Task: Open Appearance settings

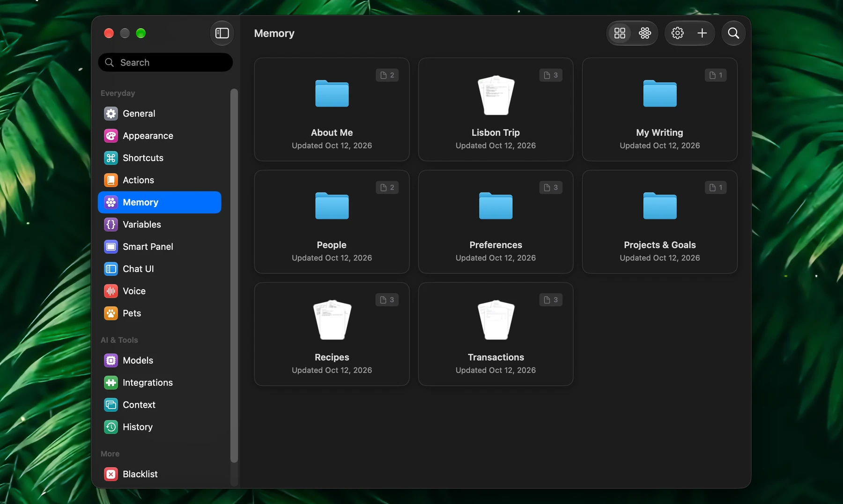Action: 159,136
